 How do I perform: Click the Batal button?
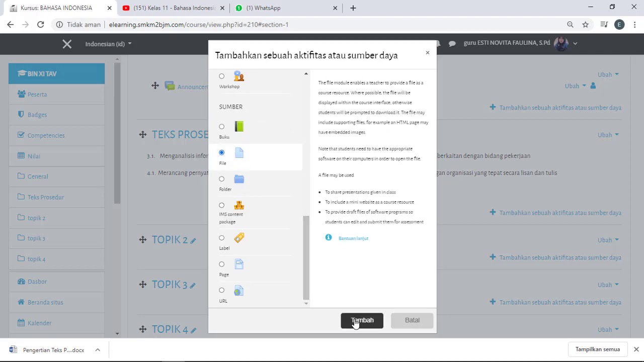[x=412, y=320]
